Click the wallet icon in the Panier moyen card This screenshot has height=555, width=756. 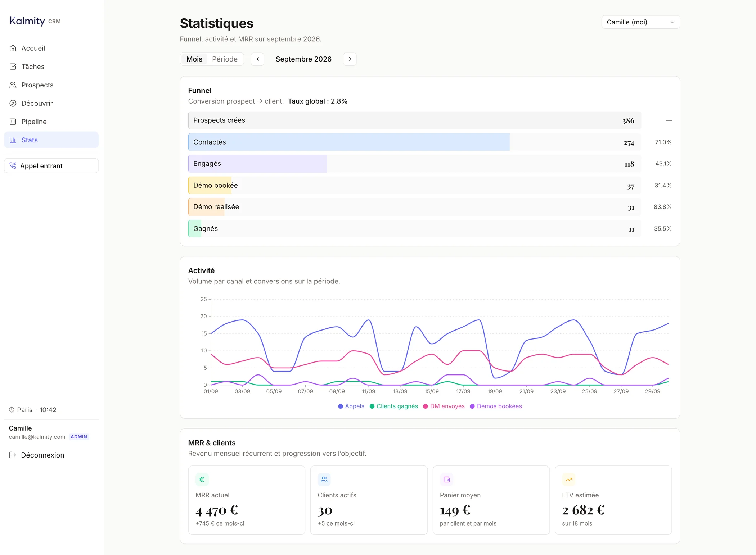[446, 479]
